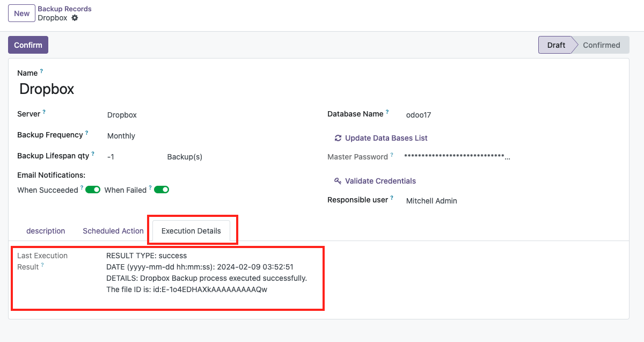Switch to the description tab
This screenshot has width=644, height=342.
pos(46,231)
